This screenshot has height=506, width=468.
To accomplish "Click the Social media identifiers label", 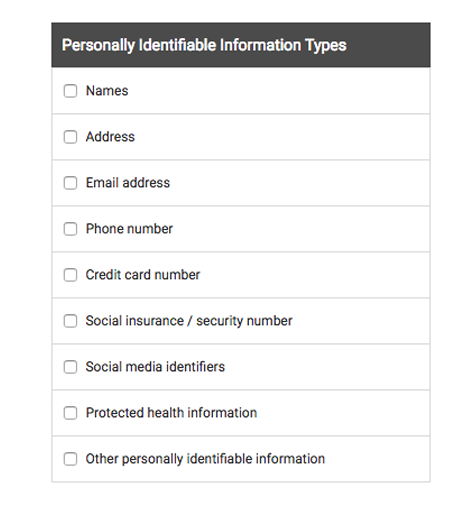I will tap(155, 367).
